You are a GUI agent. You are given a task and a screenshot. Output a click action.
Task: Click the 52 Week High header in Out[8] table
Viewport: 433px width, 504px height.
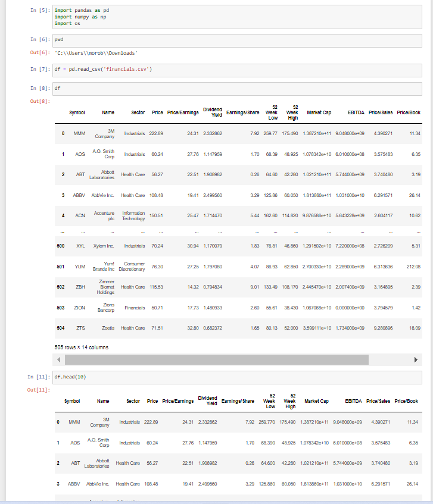(292, 112)
